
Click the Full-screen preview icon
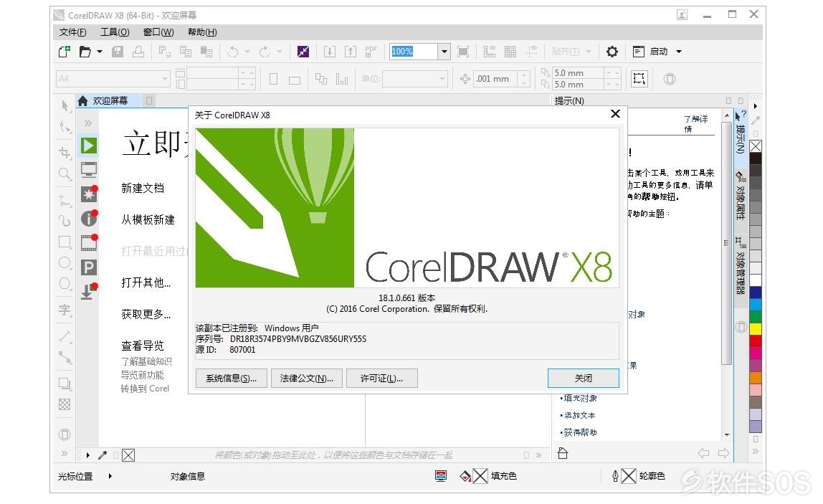coord(463,52)
